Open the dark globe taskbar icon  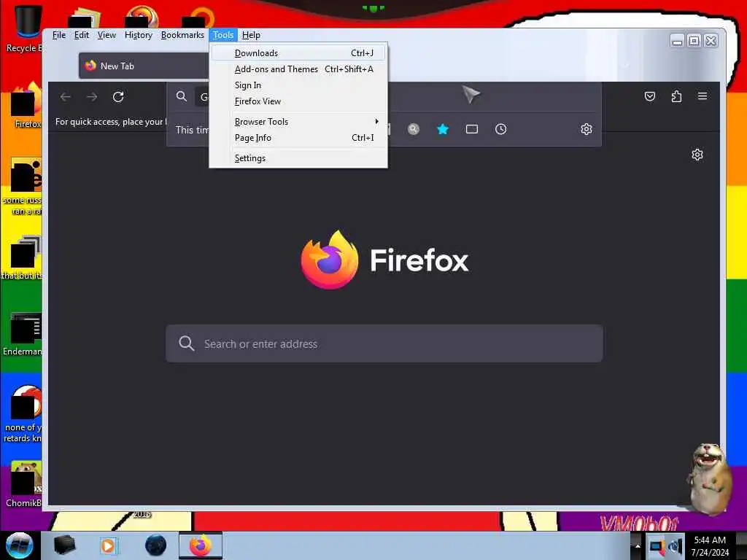pyautogui.click(x=156, y=545)
